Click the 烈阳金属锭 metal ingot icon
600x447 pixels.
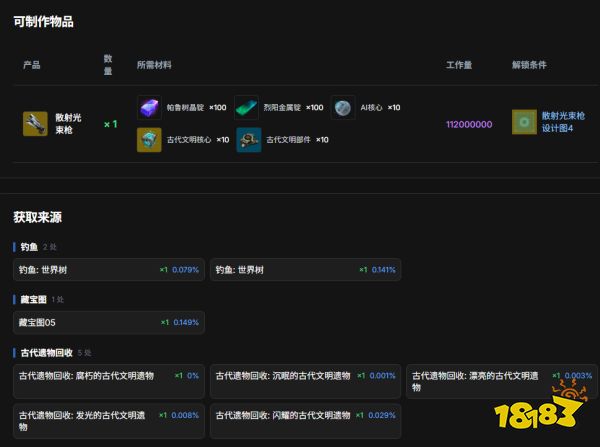coord(246,108)
